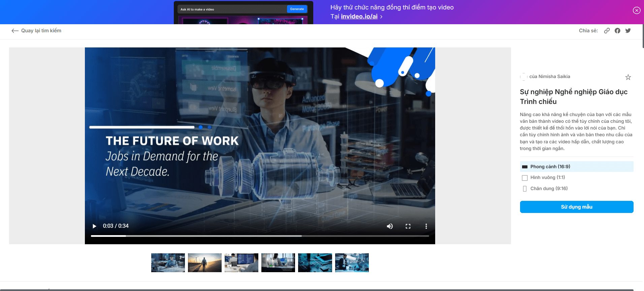Share template on Twitter
Viewport: 644px width, 291px height.
coord(628,31)
